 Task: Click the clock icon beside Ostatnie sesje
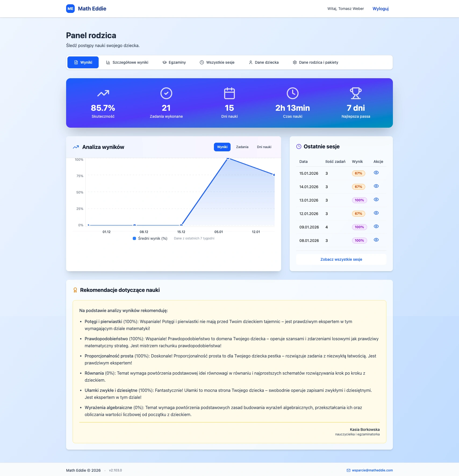(299, 146)
